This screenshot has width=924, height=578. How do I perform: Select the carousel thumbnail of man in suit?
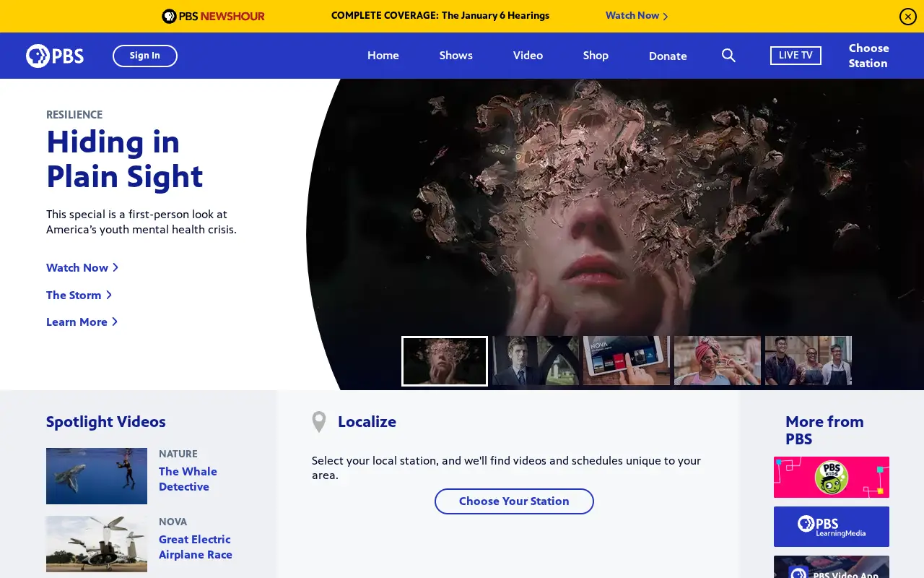click(536, 361)
